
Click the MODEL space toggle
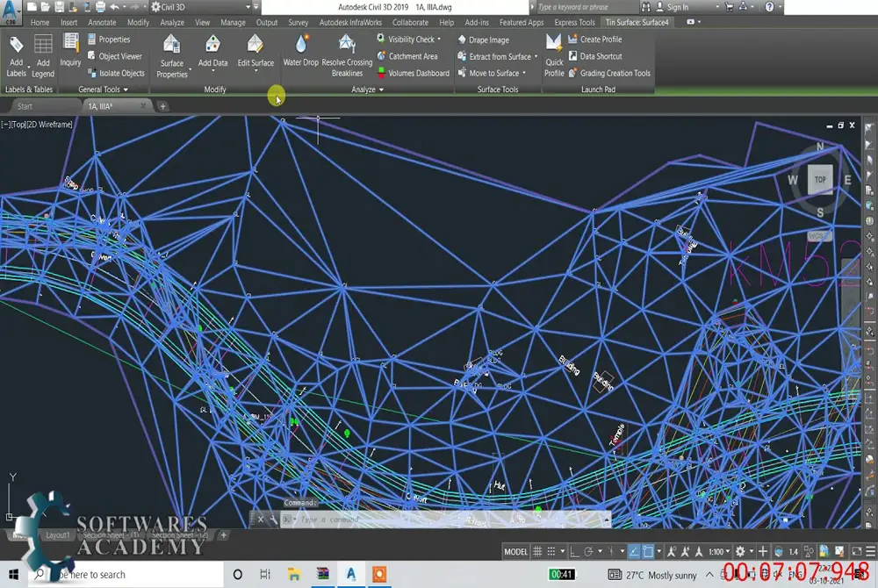[x=515, y=552]
